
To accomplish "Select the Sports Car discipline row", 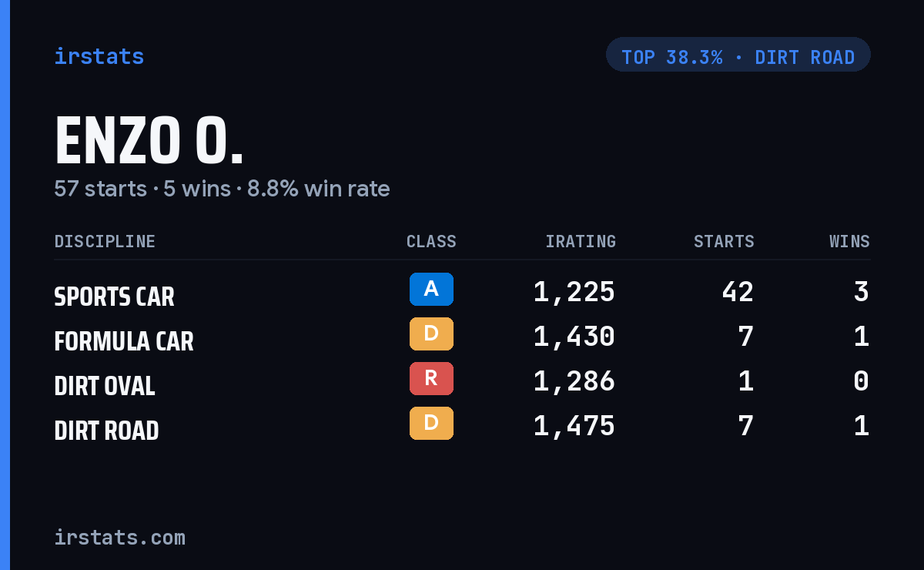I will pyautogui.click(x=462, y=293).
